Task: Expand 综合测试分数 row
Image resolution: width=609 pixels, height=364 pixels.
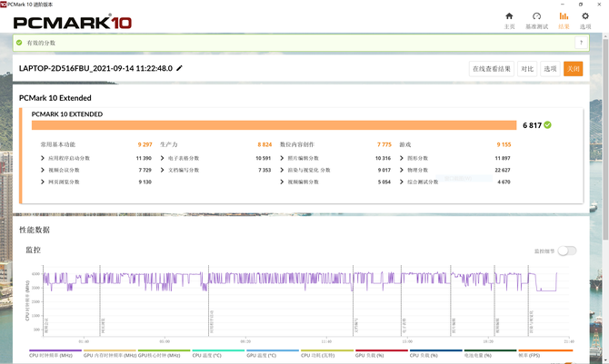Action: tap(402, 182)
